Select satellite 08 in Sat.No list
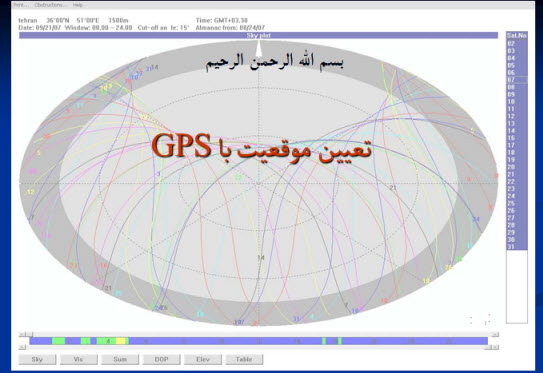Image resolution: width=543 pixels, height=373 pixels. coord(517,87)
